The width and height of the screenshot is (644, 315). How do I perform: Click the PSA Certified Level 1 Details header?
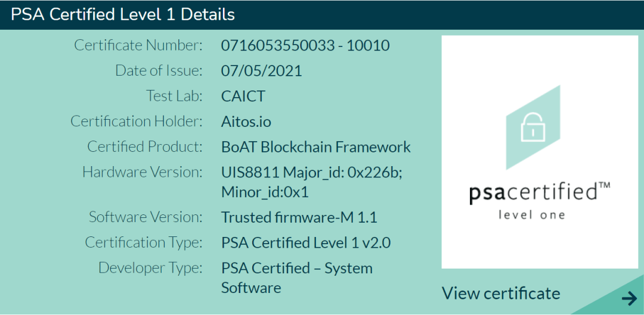pyautogui.click(x=123, y=14)
